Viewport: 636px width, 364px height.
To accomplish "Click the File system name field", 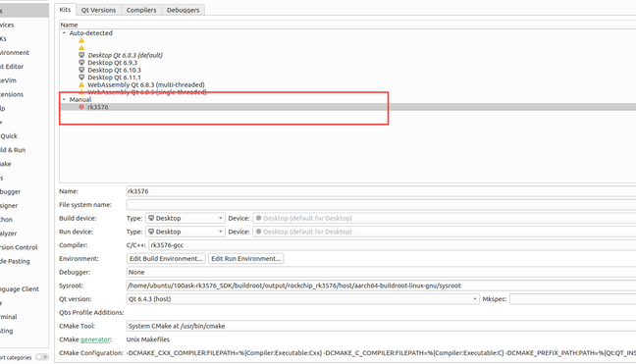I will click(x=381, y=205).
